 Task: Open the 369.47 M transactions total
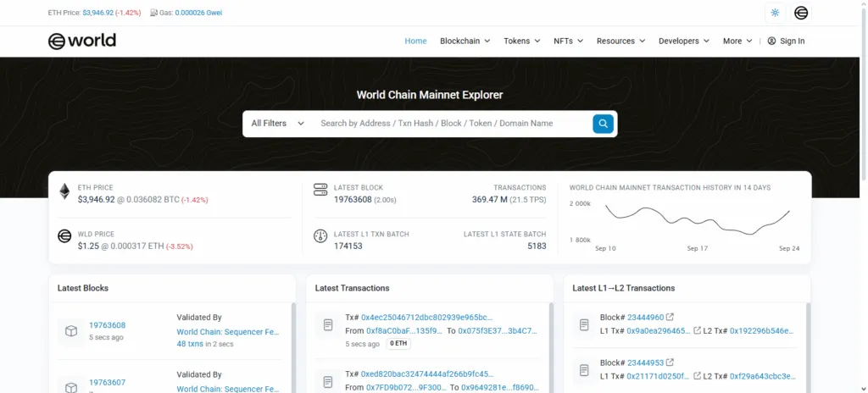pos(490,199)
